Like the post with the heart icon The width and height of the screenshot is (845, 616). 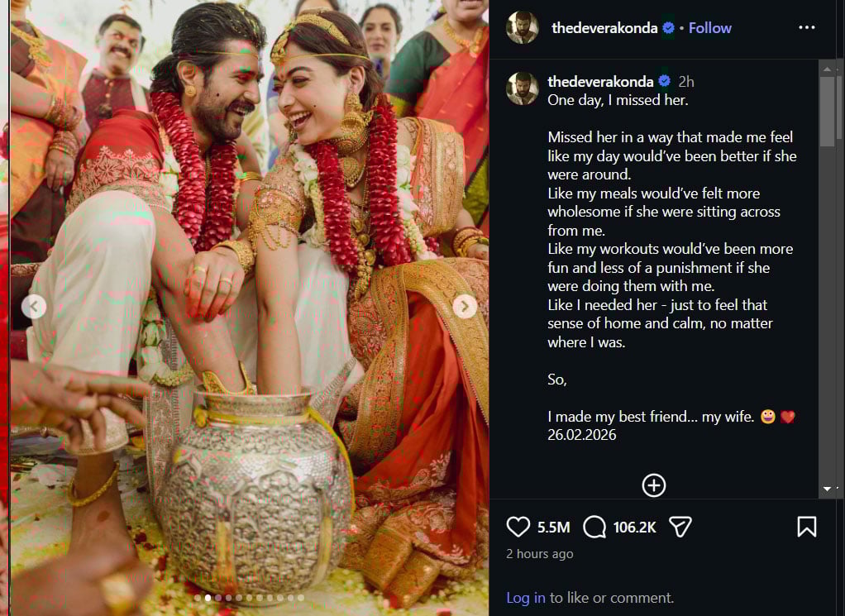tap(518, 526)
